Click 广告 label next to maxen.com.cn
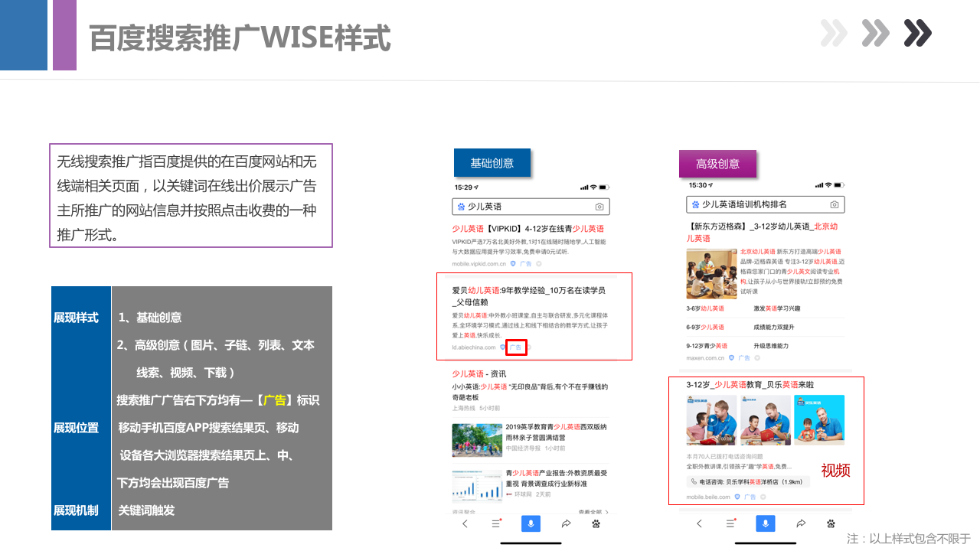 pyautogui.click(x=743, y=357)
